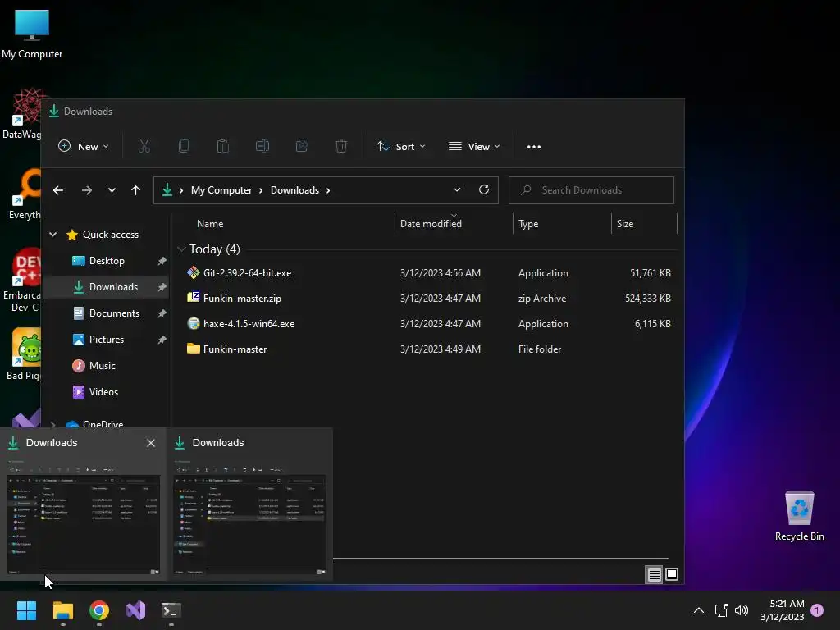Expand the OneDrive tree node
The image size is (840, 630).
pos(53,424)
